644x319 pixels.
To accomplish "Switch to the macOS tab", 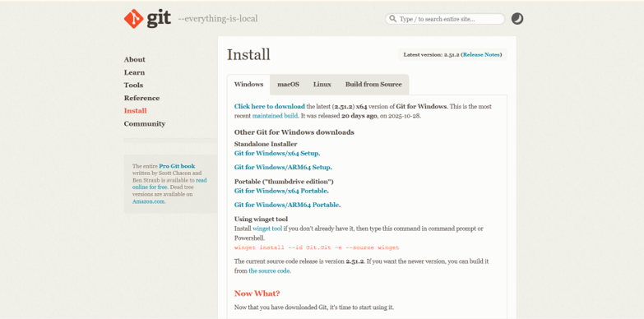I will click(289, 85).
